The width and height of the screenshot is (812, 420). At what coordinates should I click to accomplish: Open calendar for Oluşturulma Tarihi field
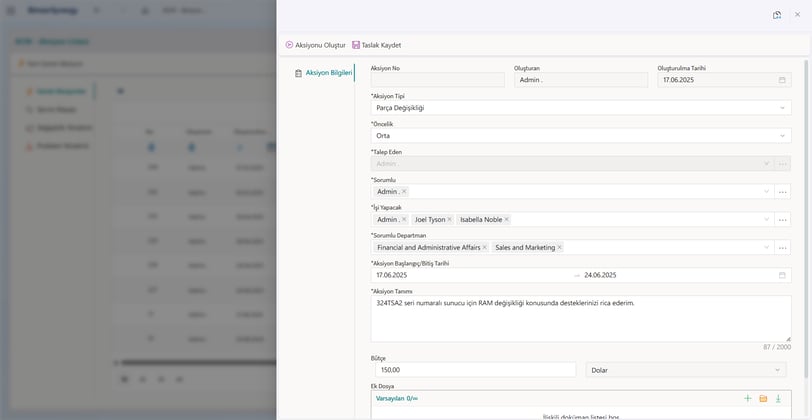(x=782, y=80)
